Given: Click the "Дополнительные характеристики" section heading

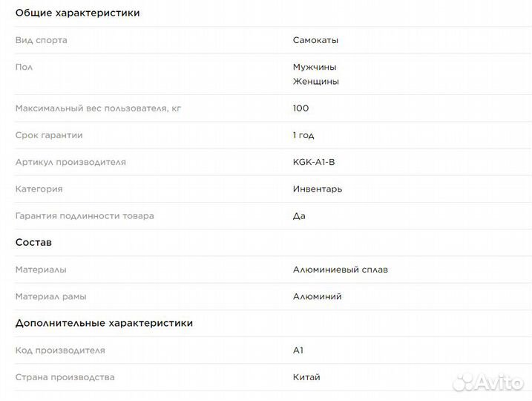Looking at the screenshot, I should point(104,323).
